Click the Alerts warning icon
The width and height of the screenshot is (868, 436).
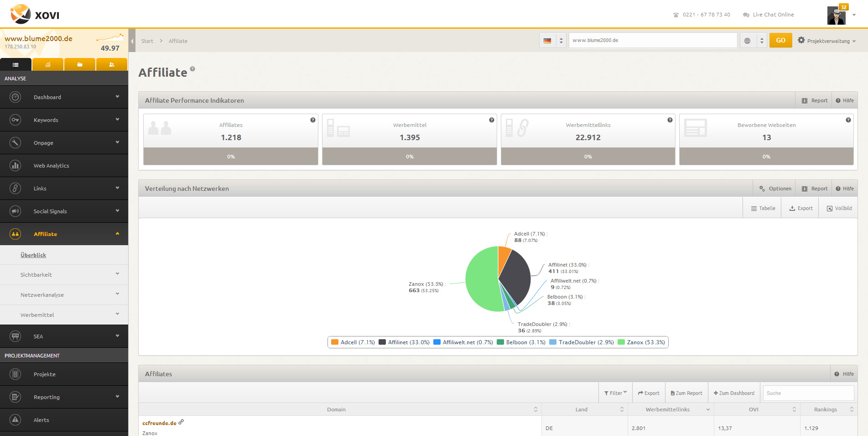pos(16,420)
